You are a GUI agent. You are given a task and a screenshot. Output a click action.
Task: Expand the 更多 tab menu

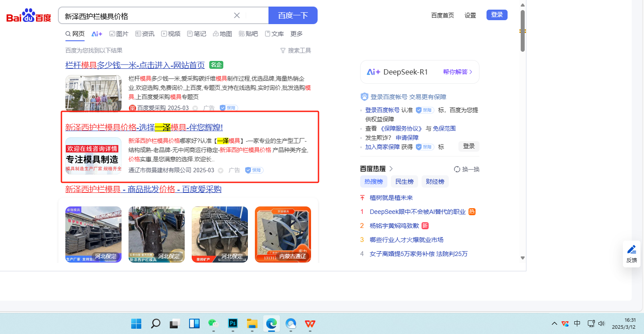pyautogui.click(x=297, y=34)
